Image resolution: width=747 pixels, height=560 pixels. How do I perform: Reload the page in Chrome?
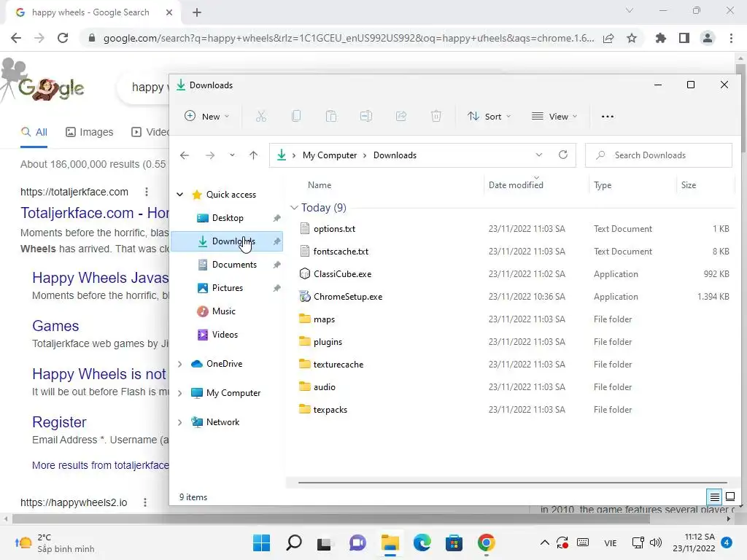pos(63,38)
